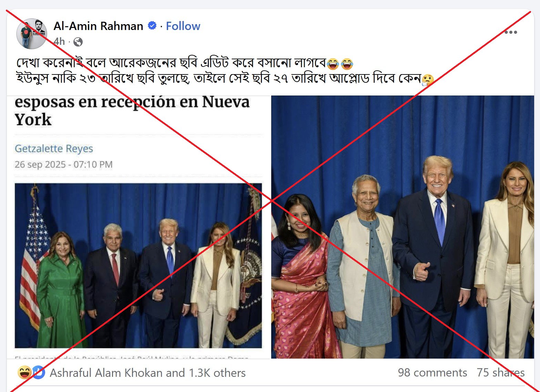
Task: Open the 4h post timestamp link
Action: (x=59, y=42)
